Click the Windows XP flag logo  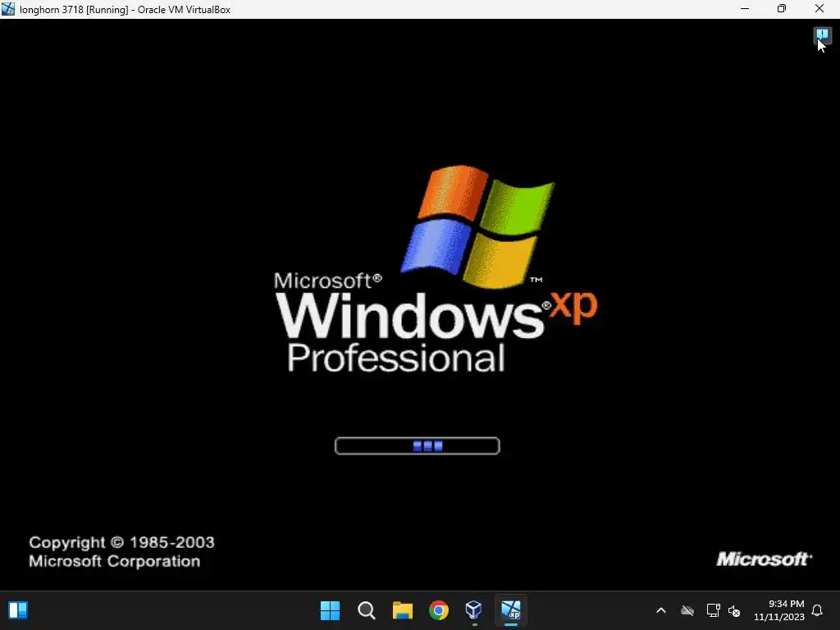click(x=478, y=226)
